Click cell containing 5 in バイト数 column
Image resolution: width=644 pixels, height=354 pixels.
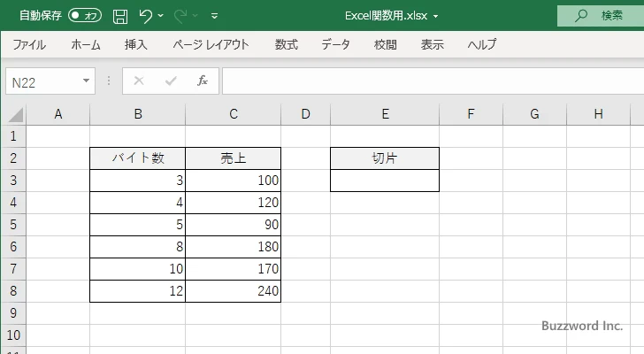138,225
